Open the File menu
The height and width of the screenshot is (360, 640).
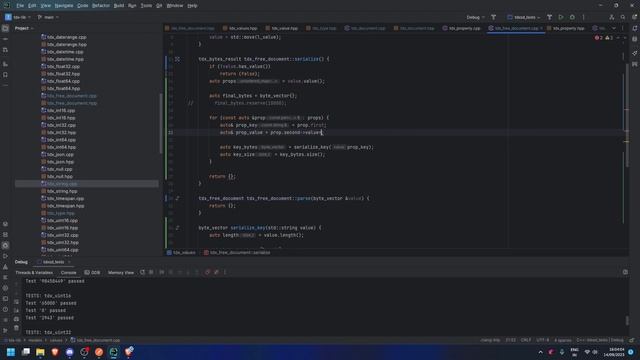pyautogui.click(x=20, y=6)
